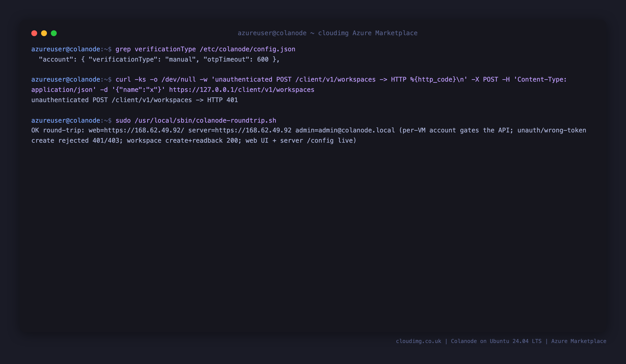
Task: Click the terminal title 'azureuser@colanode ~ cloudimg Azure Marketplace'
Action: pos(328,33)
